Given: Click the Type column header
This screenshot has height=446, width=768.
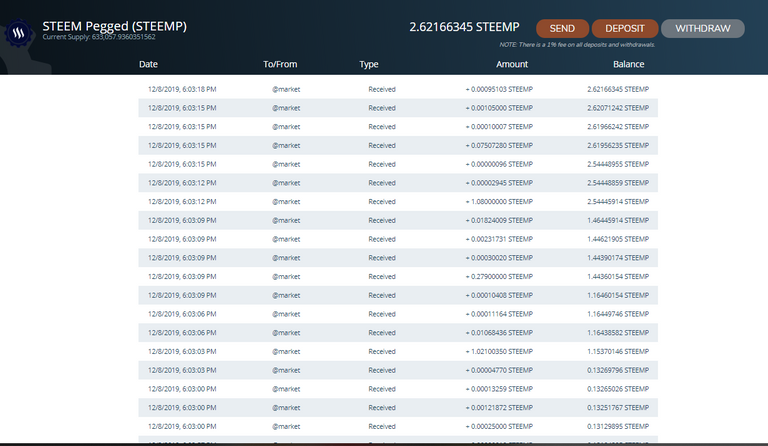Looking at the screenshot, I should (369, 65).
